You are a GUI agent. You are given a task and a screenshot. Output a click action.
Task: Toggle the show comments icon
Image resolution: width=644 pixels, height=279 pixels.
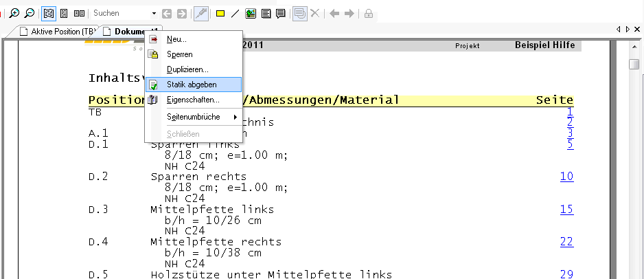[x=300, y=14]
